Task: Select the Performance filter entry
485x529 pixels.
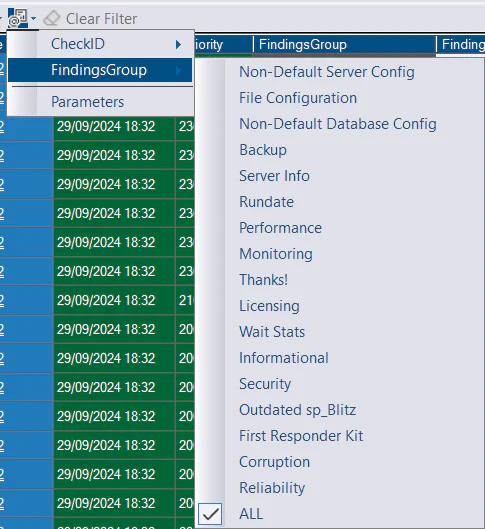Action: tap(280, 228)
